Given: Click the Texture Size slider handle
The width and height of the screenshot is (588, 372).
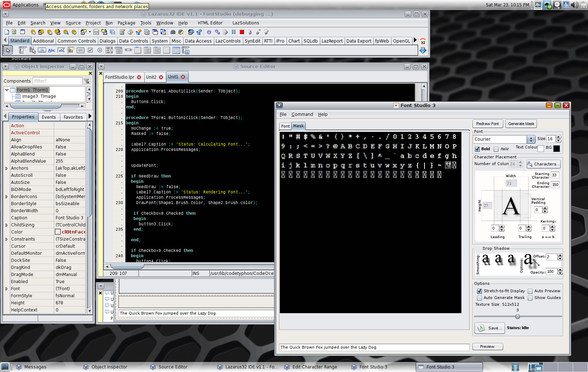Looking at the screenshot, I should [x=517, y=316].
